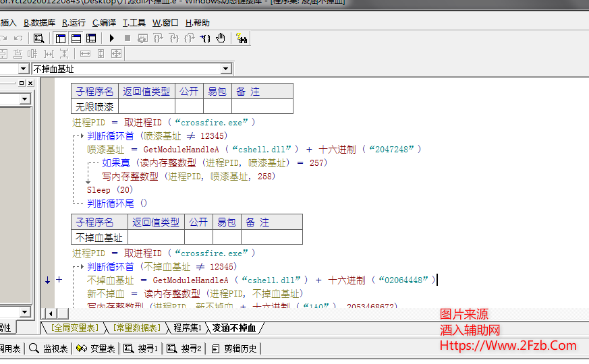Image resolution: width=589 pixels, height=364 pixels.
Task: Open the T.工具 menu
Action: pyautogui.click(x=134, y=22)
